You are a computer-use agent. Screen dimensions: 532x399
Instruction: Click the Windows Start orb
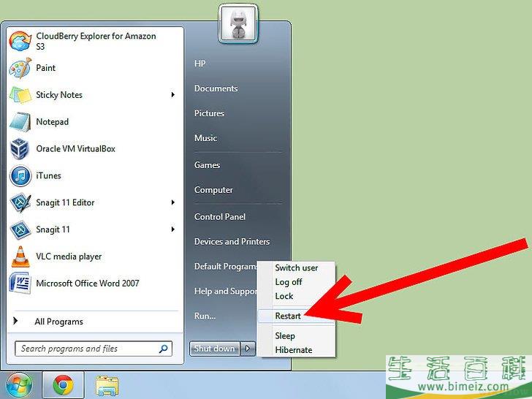[x=19, y=385]
